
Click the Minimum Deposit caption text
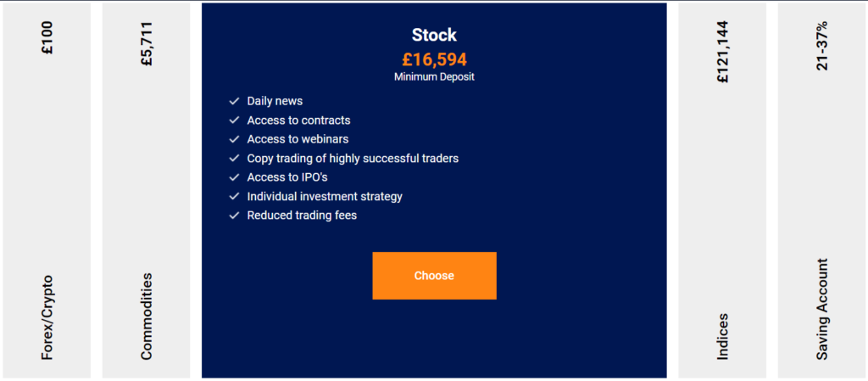(x=434, y=77)
